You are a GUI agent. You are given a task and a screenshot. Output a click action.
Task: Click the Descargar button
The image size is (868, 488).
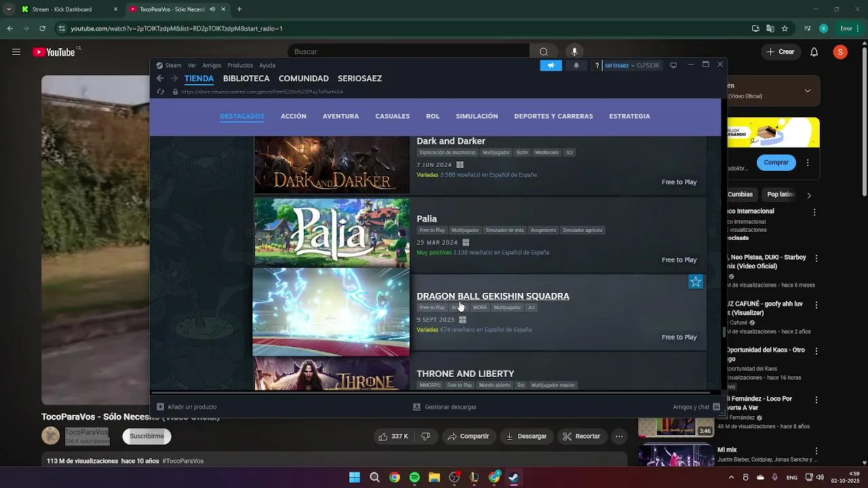pyautogui.click(x=526, y=436)
